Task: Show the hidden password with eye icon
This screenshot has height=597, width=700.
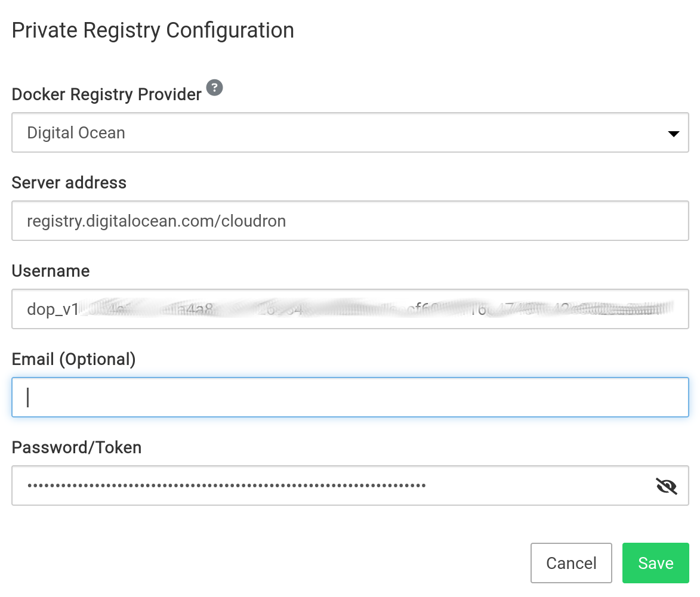Action: 666,486
